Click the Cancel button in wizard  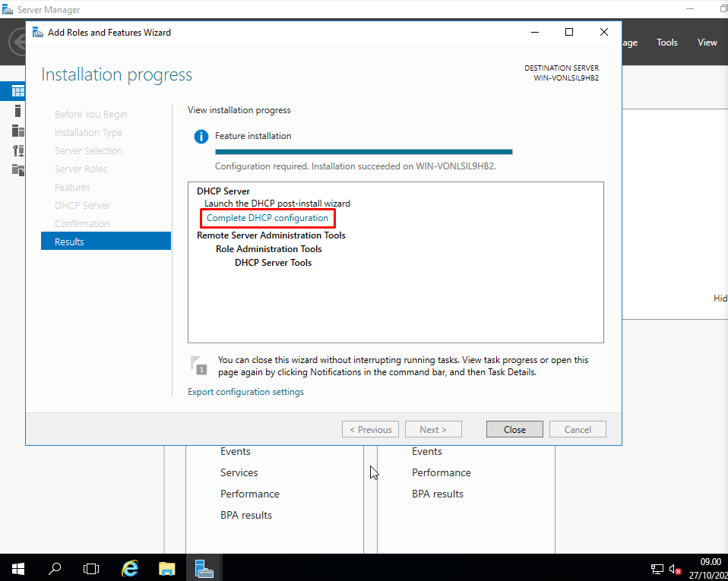[x=578, y=429]
